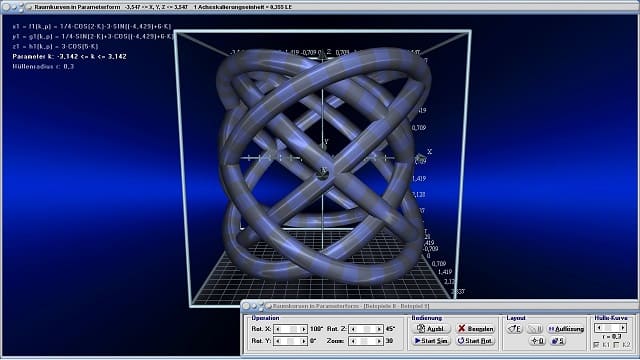Decrease Zoom with left arrow
The image size is (640, 360).
pyautogui.click(x=353, y=341)
